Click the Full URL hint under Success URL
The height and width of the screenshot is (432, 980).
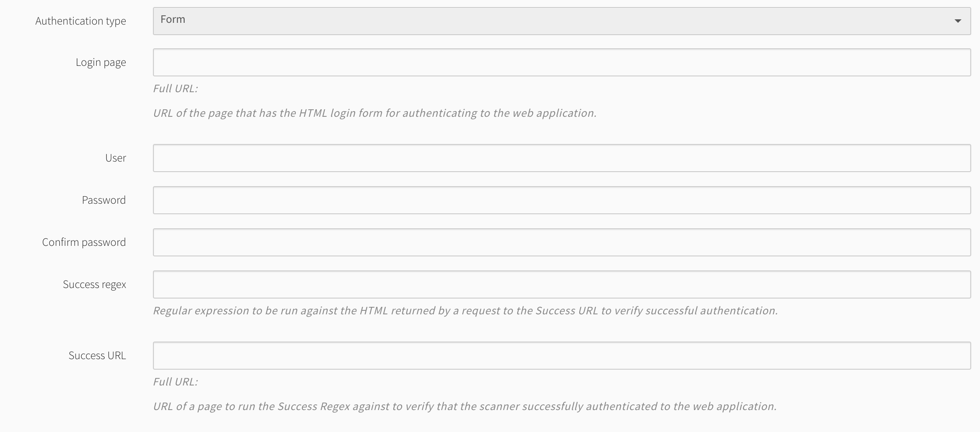pyautogui.click(x=175, y=382)
